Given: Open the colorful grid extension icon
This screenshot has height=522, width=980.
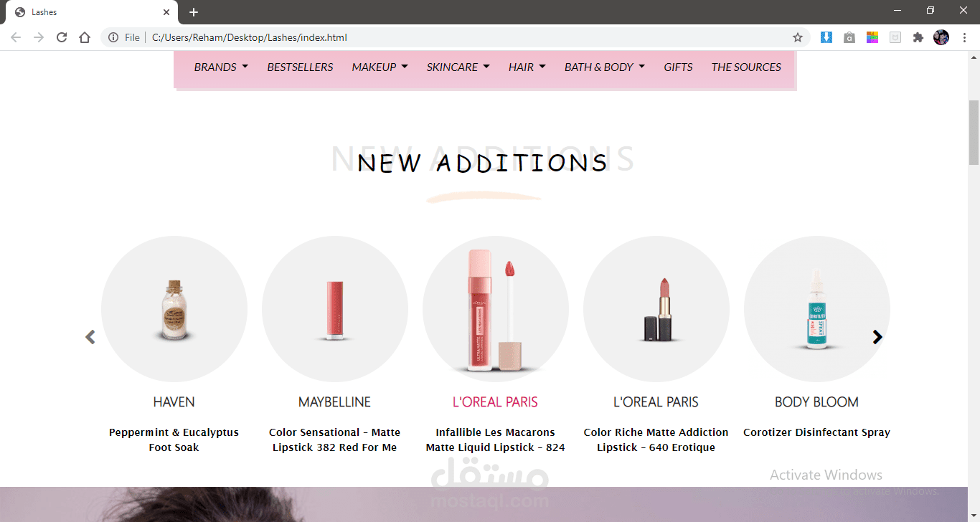Looking at the screenshot, I should point(872,37).
